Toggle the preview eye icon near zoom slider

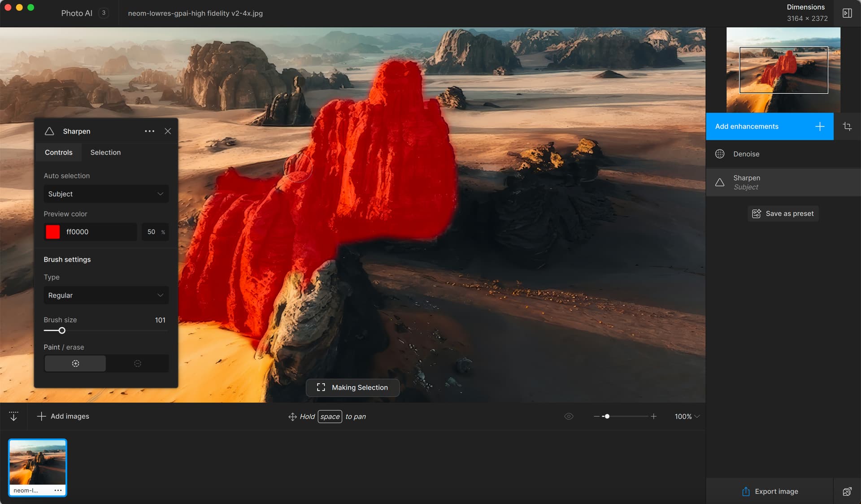(x=568, y=416)
